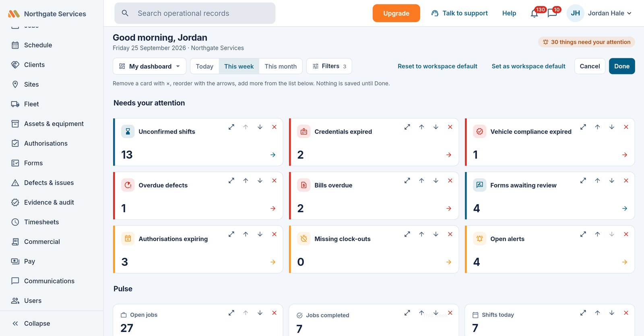Move Authorisations expiring card down
Screen dimensions: 644x336
click(260, 234)
